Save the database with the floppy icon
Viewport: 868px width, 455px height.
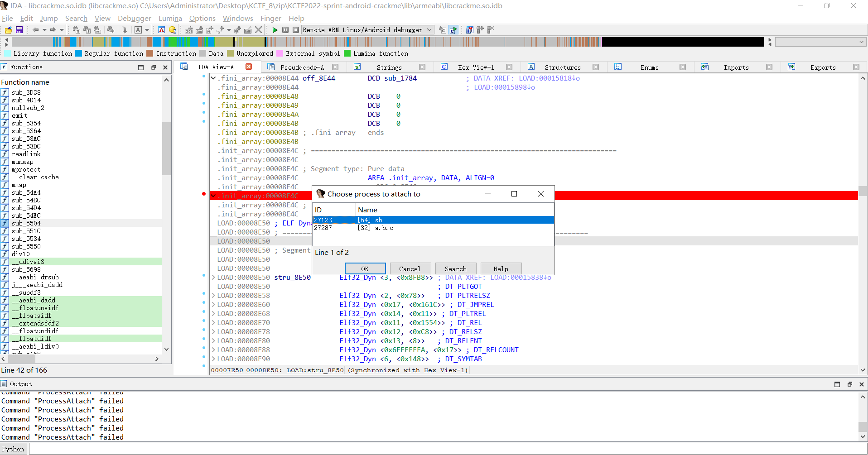19,30
